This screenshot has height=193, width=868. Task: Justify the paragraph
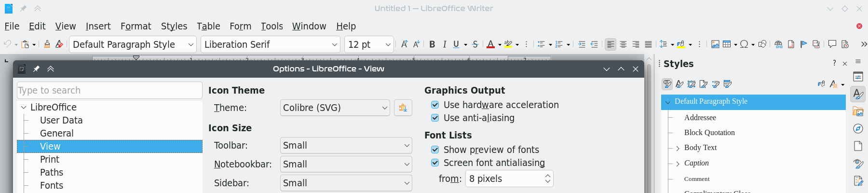click(648, 44)
